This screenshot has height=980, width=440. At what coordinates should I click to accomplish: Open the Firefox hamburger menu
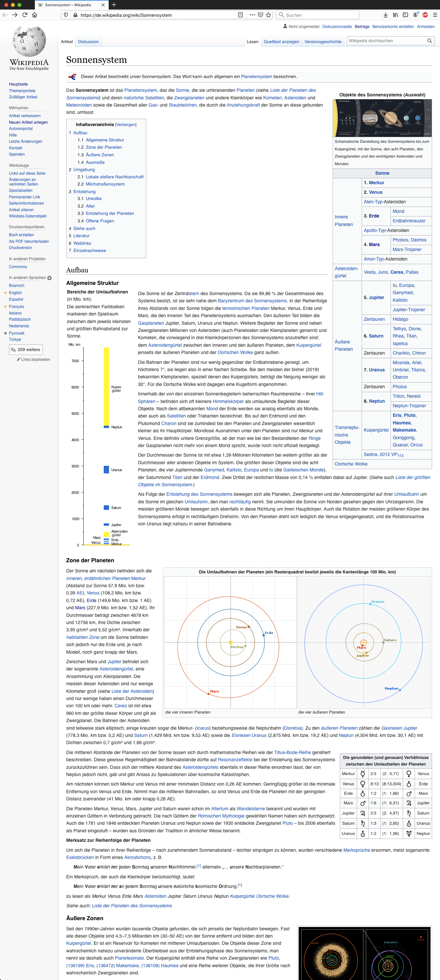tap(435, 15)
